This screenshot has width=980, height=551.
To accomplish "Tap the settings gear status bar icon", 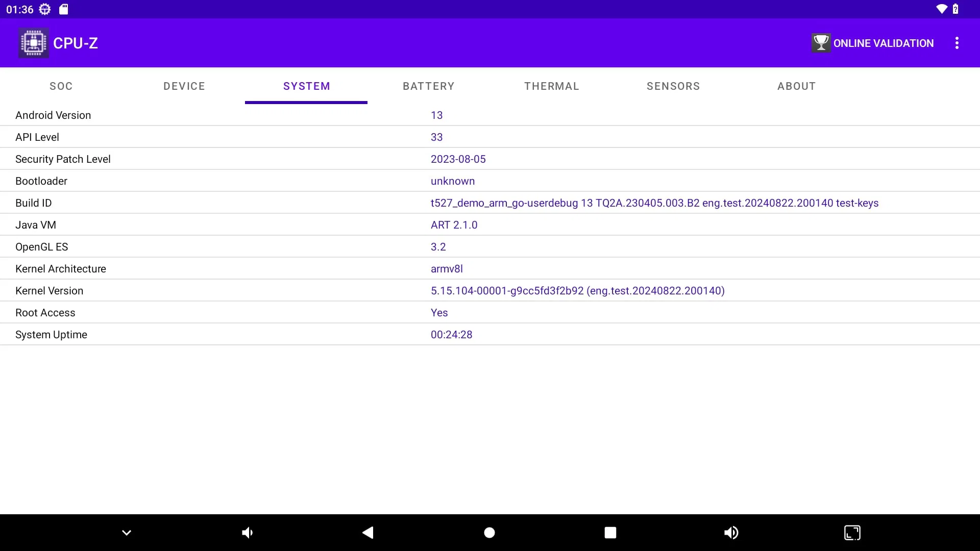I will point(45,9).
